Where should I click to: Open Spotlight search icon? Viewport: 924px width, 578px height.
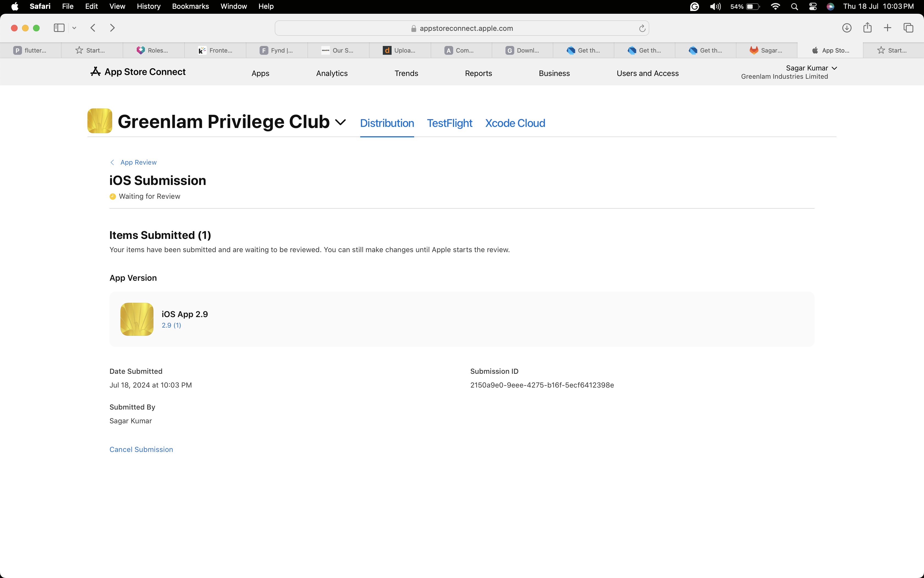(794, 7)
